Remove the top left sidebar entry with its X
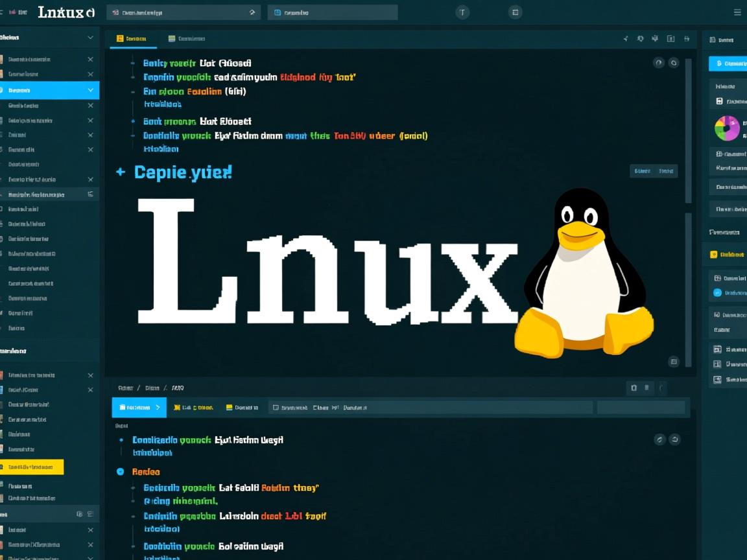The height and width of the screenshot is (560, 747). pos(91,59)
